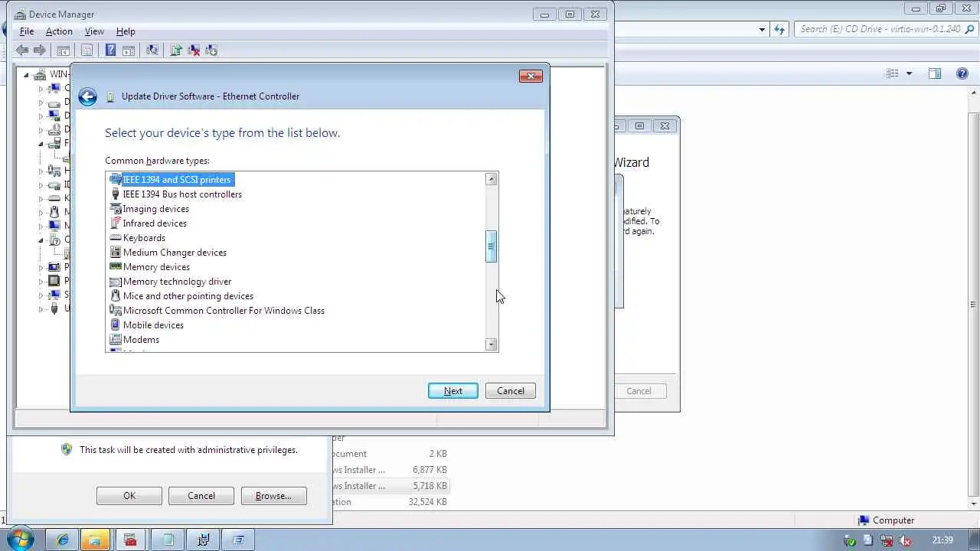Select 'Microsoft Common Controller For Windows Class' entry
The height and width of the screenshot is (551, 980).
(224, 311)
